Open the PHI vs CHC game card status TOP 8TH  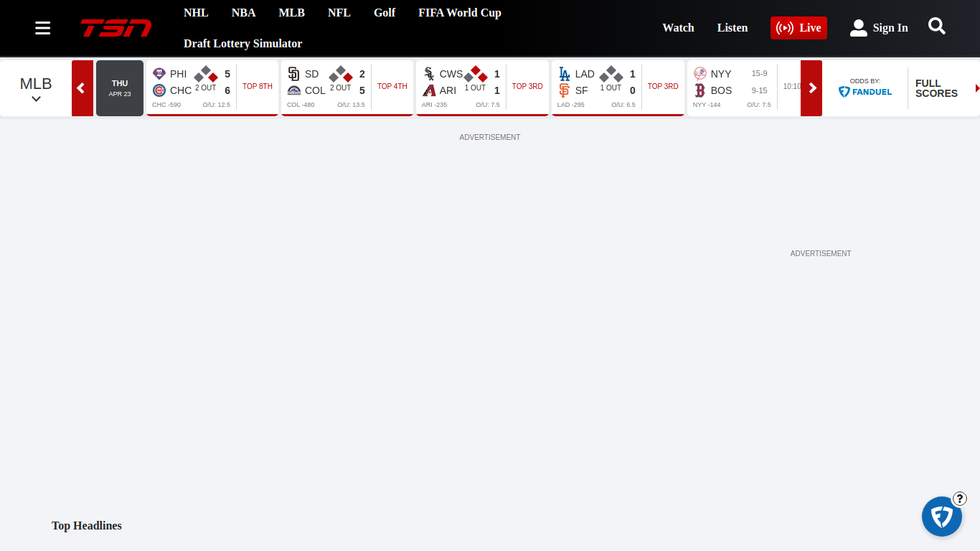click(258, 86)
